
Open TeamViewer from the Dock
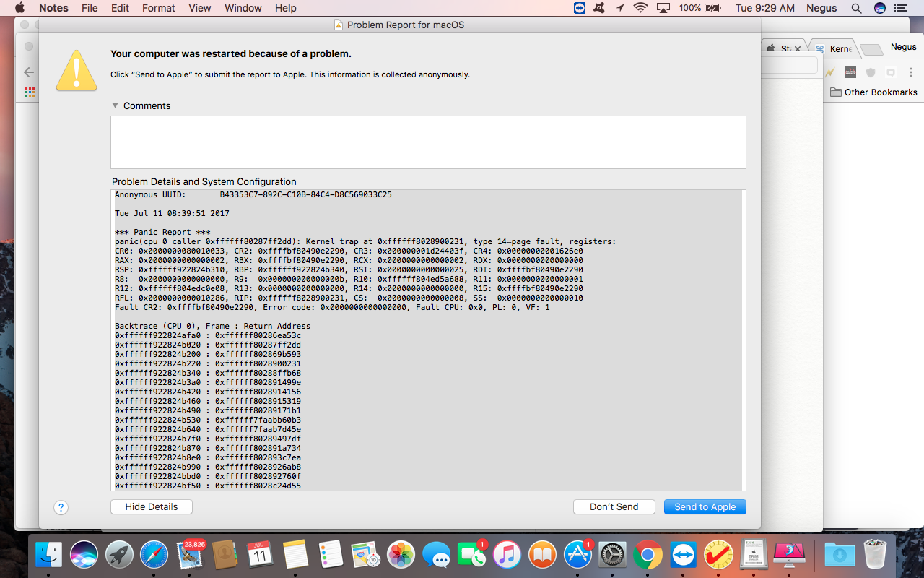[x=683, y=555]
